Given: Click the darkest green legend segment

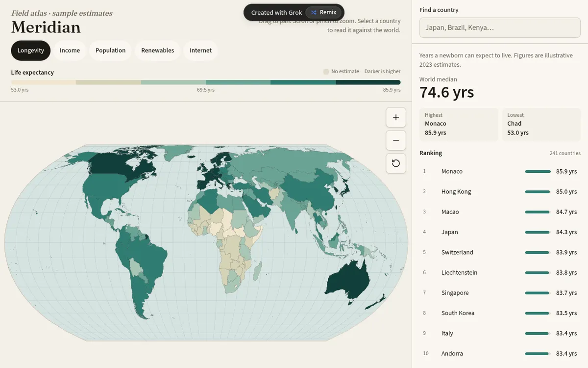Looking at the screenshot, I should [368, 82].
